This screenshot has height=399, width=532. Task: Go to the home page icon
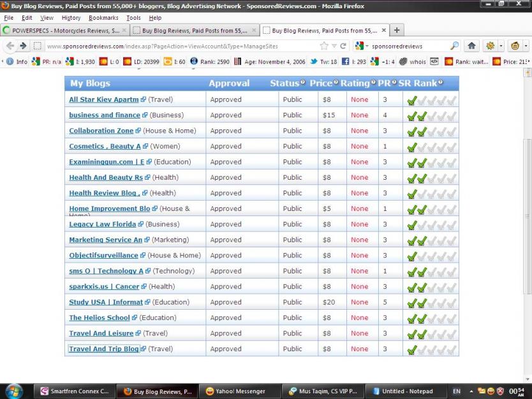pyautogui.click(x=471, y=46)
